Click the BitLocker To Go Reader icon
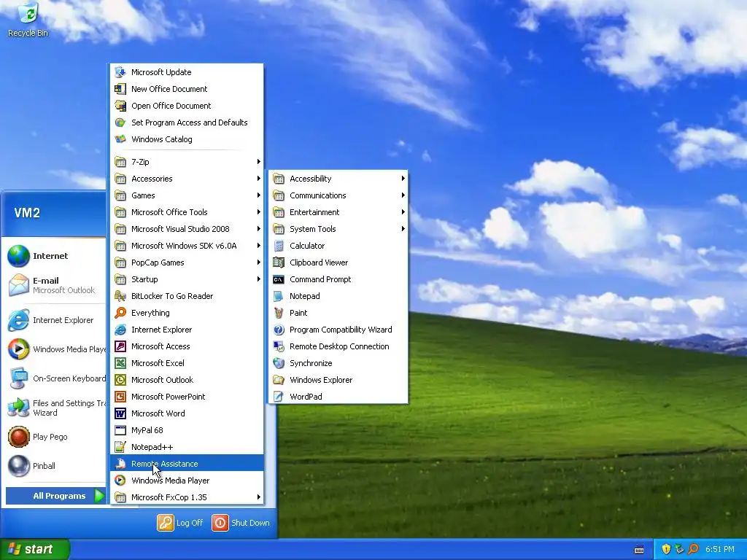 [120, 296]
